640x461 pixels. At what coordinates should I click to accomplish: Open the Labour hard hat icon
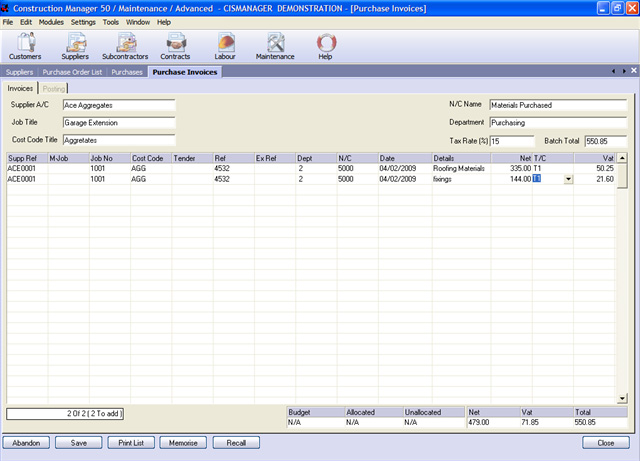225,46
